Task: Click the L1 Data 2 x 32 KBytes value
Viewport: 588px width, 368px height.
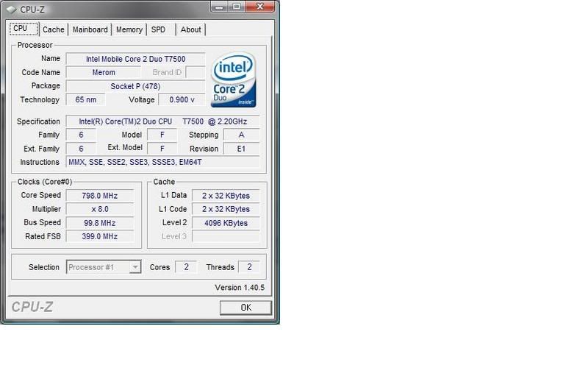Action: pyautogui.click(x=226, y=196)
